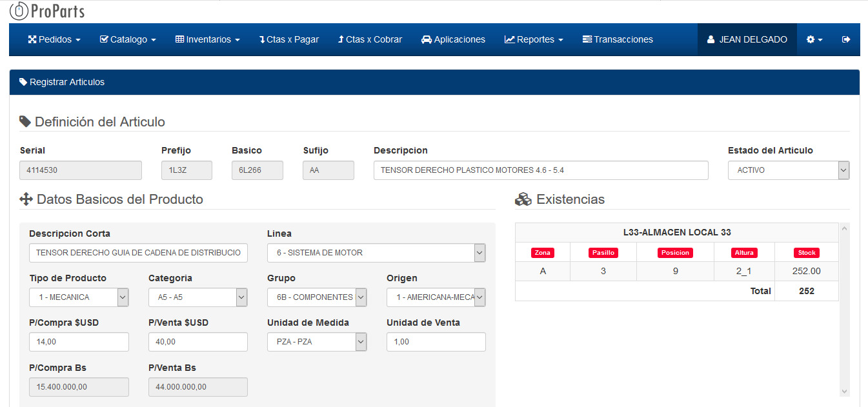Click the ProParts logo icon
This screenshot has width=868, height=407.
pyautogui.click(x=20, y=10)
